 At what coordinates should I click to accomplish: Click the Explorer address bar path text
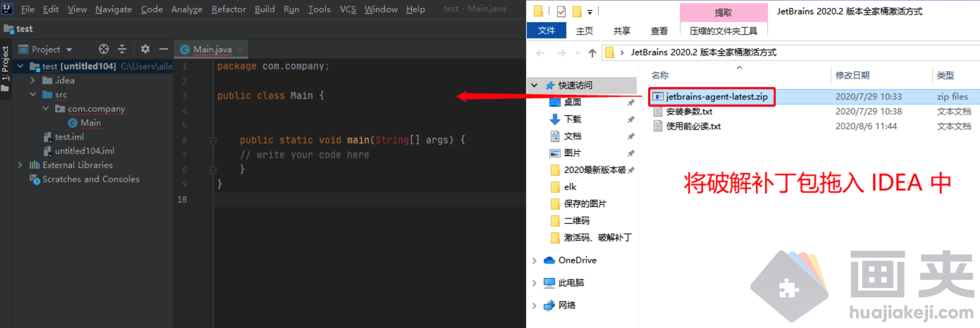point(703,53)
